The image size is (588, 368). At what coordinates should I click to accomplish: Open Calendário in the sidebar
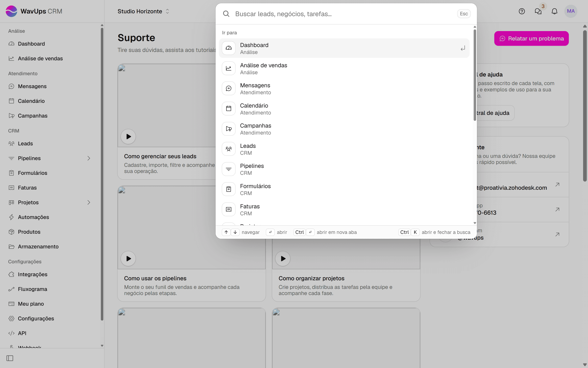pyautogui.click(x=50, y=101)
